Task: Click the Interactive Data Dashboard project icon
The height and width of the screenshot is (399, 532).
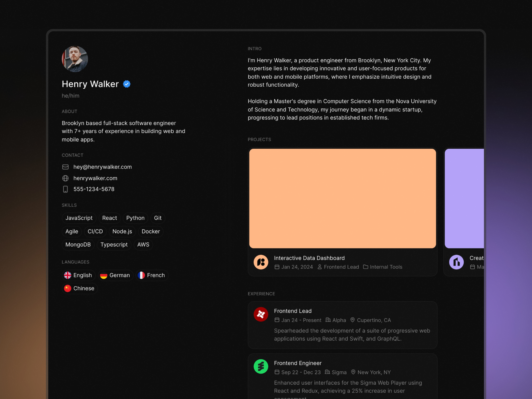Action: coord(260,262)
